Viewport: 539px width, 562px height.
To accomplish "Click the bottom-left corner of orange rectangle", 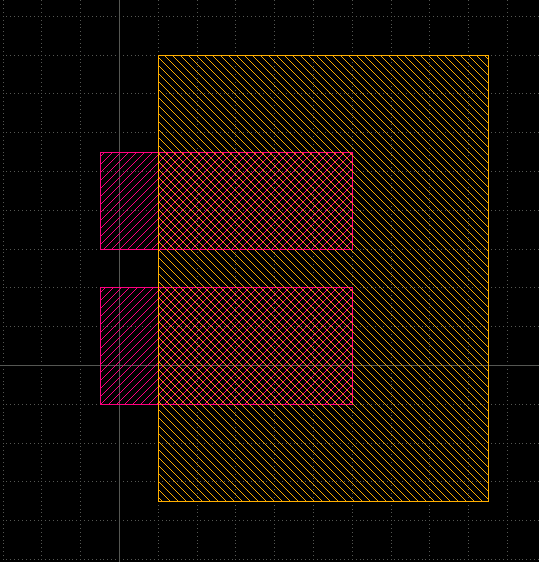I will tap(158, 501).
